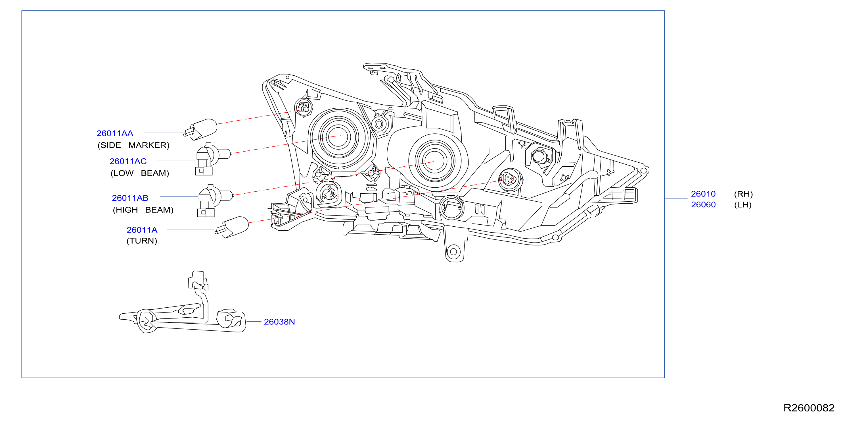The height and width of the screenshot is (422, 868).
Task: Click the diagram reference R2600082
Action: [809, 408]
